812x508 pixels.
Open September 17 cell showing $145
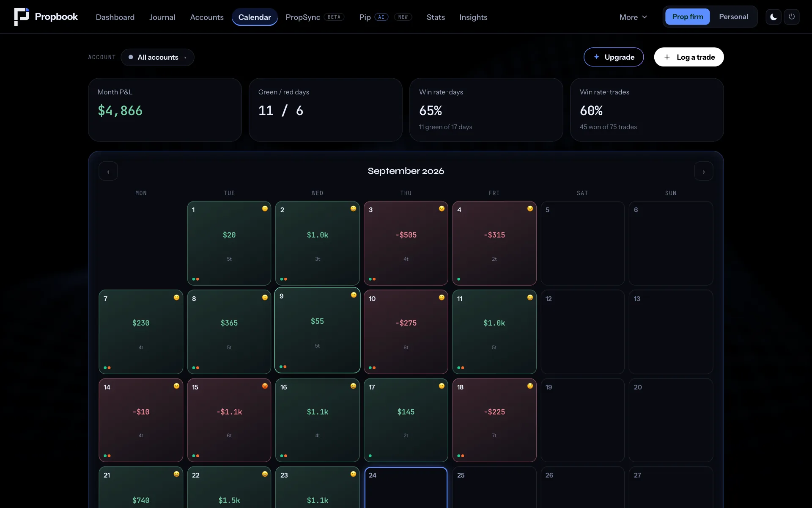(x=406, y=420)
